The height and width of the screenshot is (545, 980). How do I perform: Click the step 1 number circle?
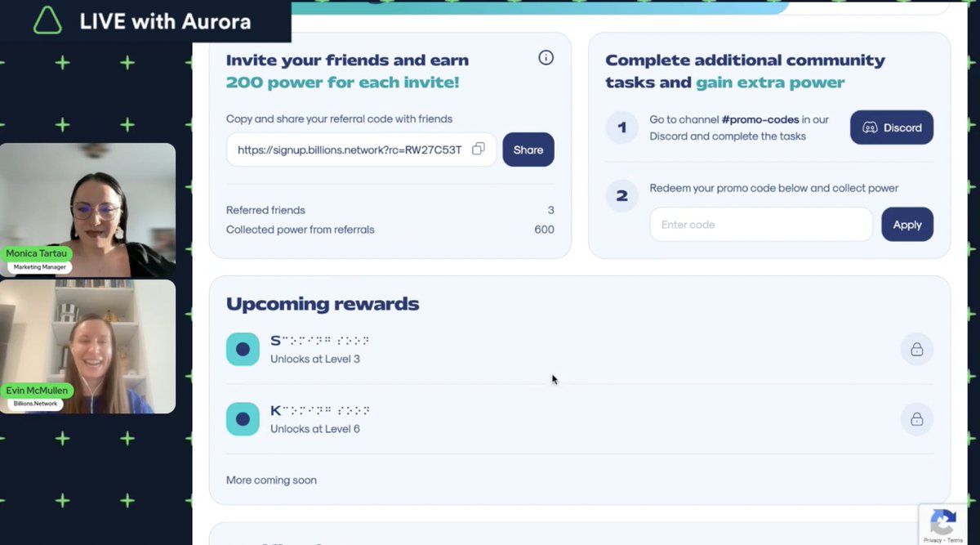tap(622, 127)
